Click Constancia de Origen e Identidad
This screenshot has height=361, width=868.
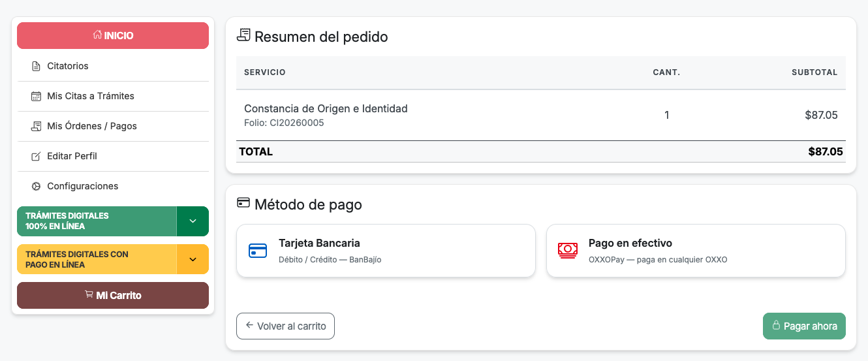pyautogui.click(x=326, y=108)
